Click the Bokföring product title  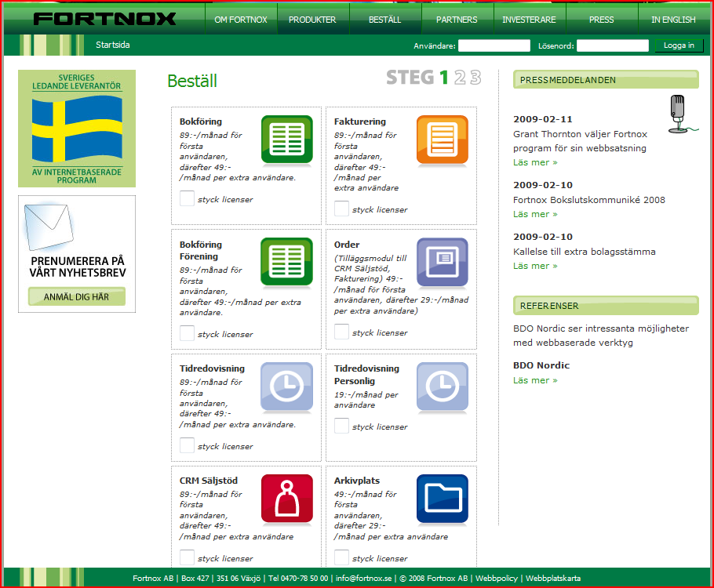tap(200, 122)
